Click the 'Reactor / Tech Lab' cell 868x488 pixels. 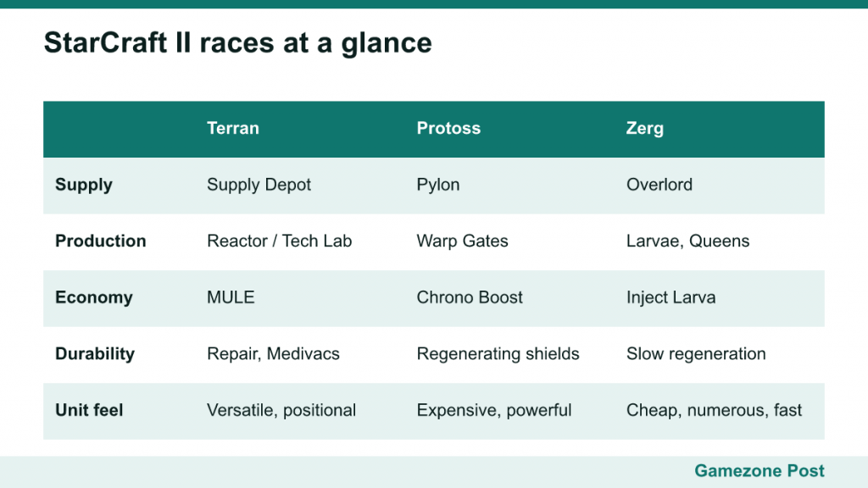coord(280,241)
